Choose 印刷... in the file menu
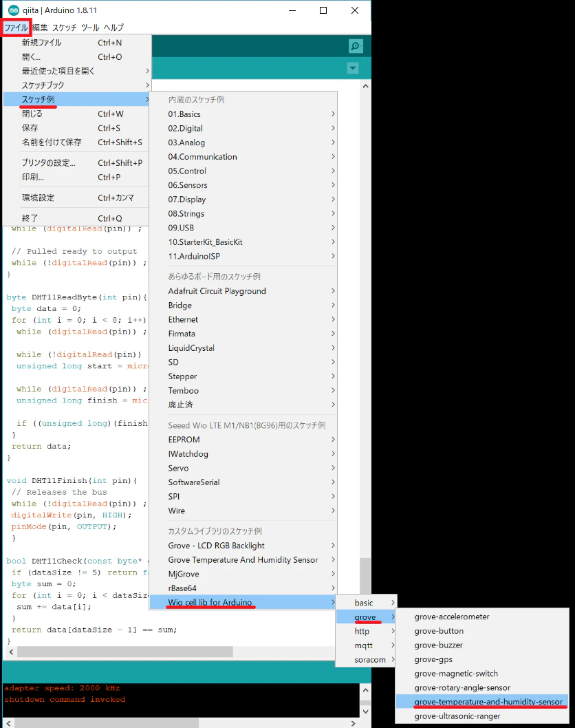 (76, 178)
